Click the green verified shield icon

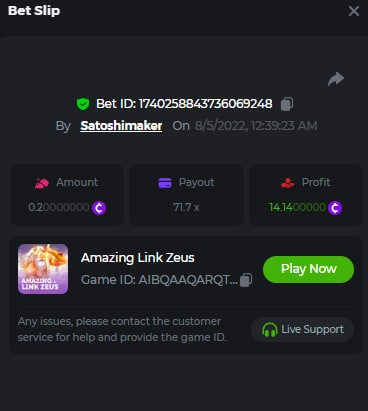click(83, 104)
